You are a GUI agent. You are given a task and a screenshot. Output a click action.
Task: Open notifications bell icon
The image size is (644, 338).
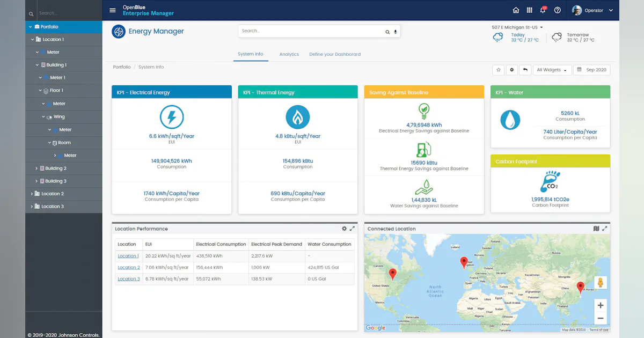pos(543,10)
